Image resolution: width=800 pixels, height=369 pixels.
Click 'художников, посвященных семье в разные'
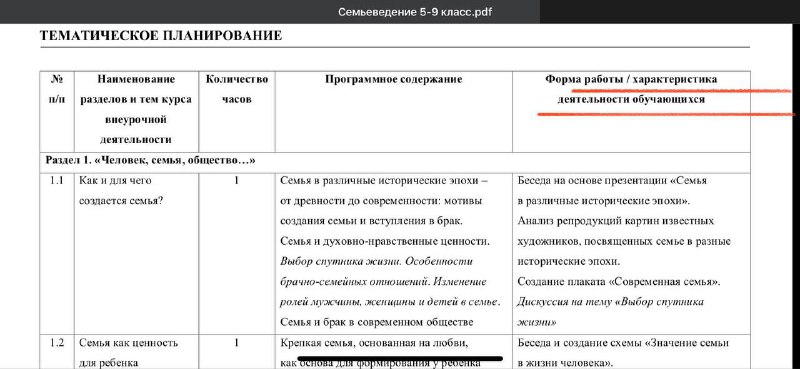coord(624,241)
